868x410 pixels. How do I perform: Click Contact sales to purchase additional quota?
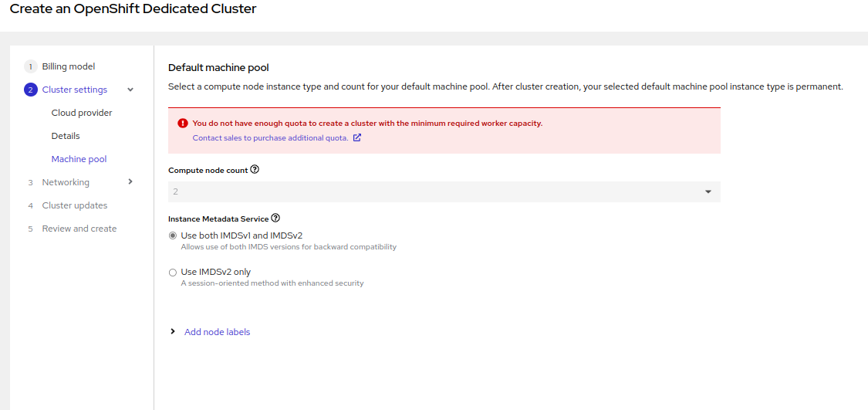pos(270,138)
